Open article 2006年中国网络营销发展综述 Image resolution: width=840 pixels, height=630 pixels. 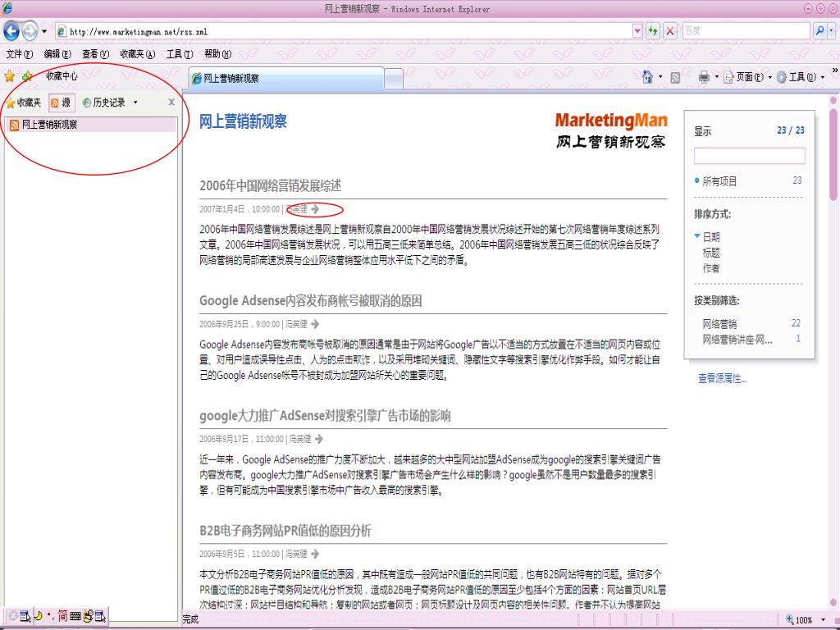[x=270, y=186]
